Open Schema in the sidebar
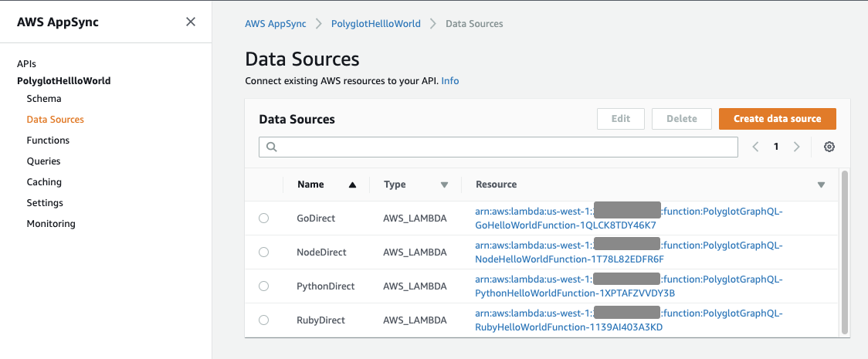This screenshot has width=868, height=359. point(44,99)
